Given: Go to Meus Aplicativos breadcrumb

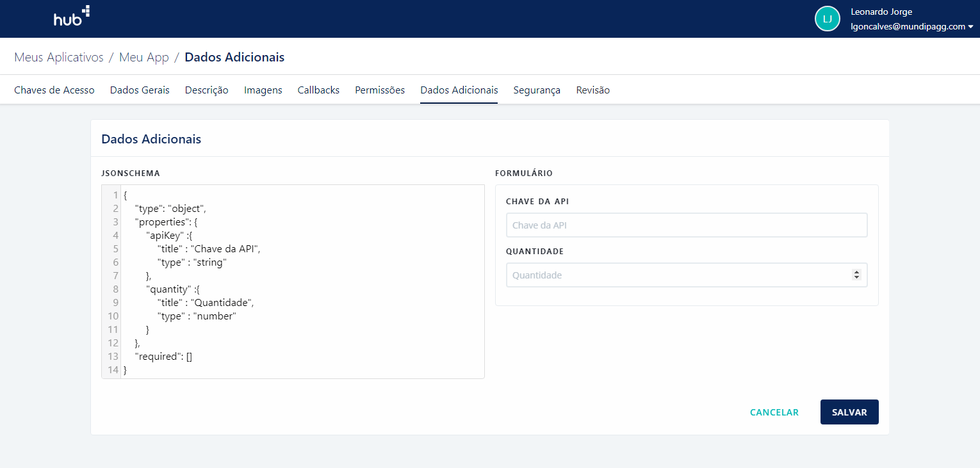Looking at the screenshot, I should pyautogui.click(x=59, y=58).
